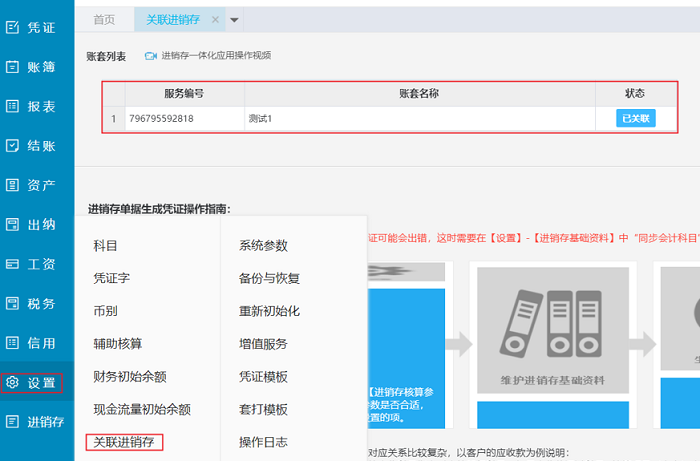The height and width of the screenshot is (461, 700).
Task: Click 系统参数 in the settings menu
Action: click(263, 246)
